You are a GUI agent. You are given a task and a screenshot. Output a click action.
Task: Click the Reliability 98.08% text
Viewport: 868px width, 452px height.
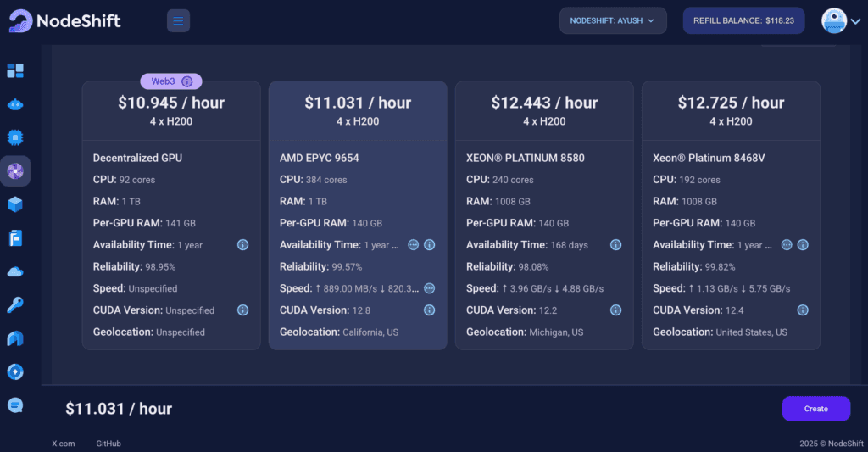tap(507, 266)
